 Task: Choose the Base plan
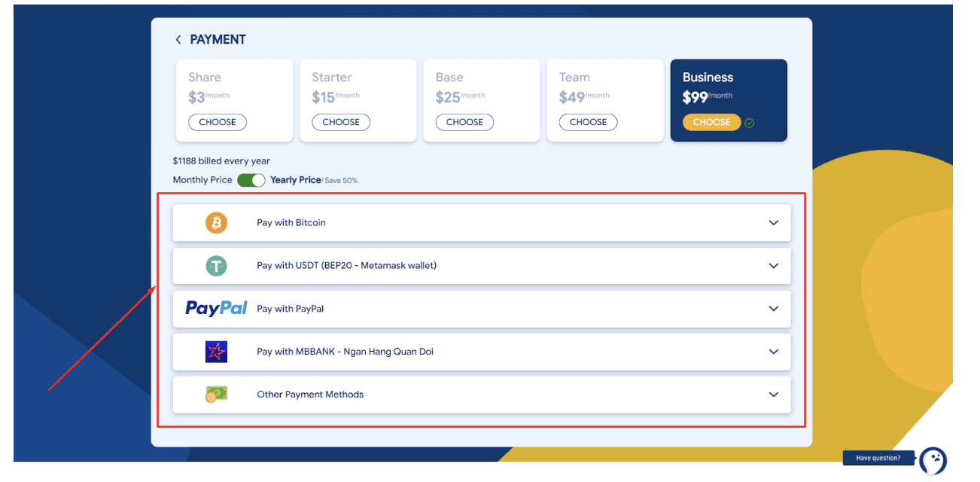coord(464,122)
